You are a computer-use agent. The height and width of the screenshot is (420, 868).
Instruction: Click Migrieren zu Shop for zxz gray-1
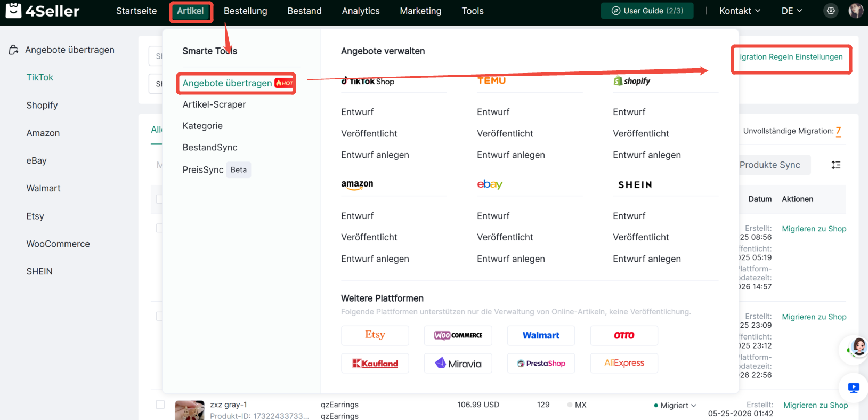point(815,405)
